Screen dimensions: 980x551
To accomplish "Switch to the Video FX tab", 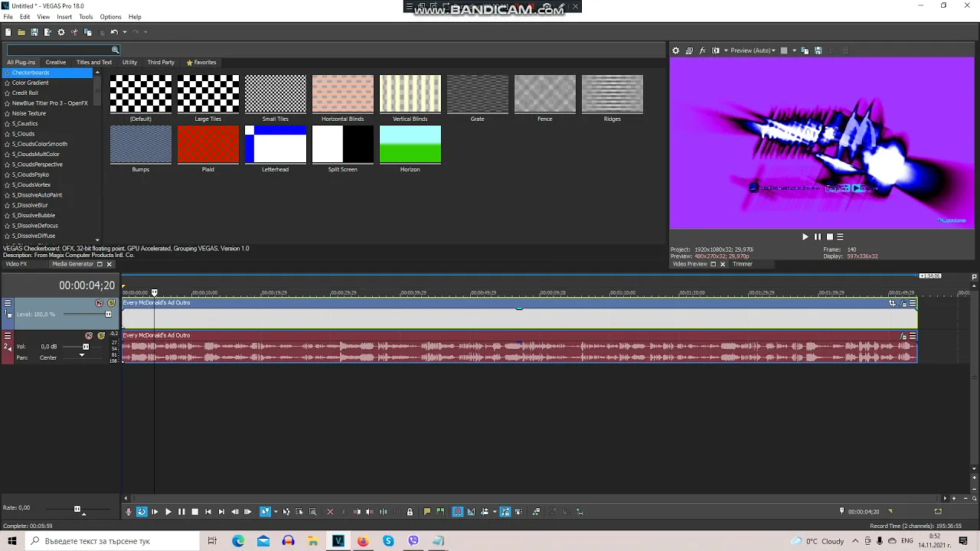I will click(16, 264).
